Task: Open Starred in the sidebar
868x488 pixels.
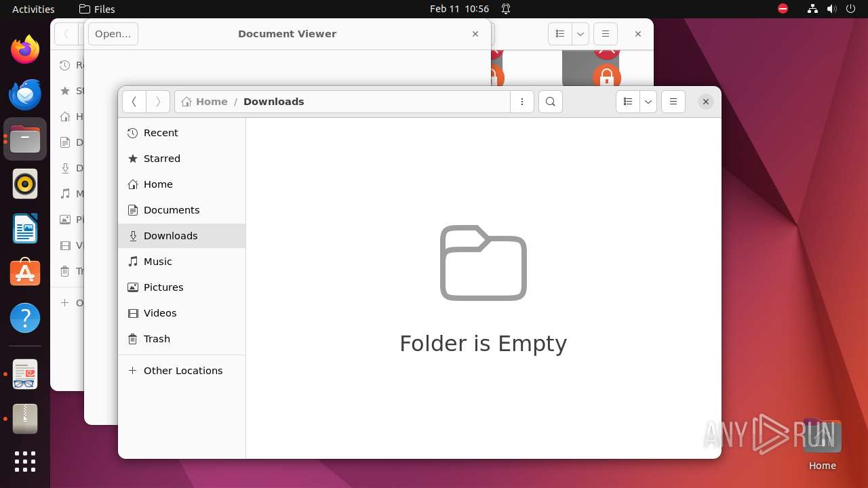Action: point(182,159)
